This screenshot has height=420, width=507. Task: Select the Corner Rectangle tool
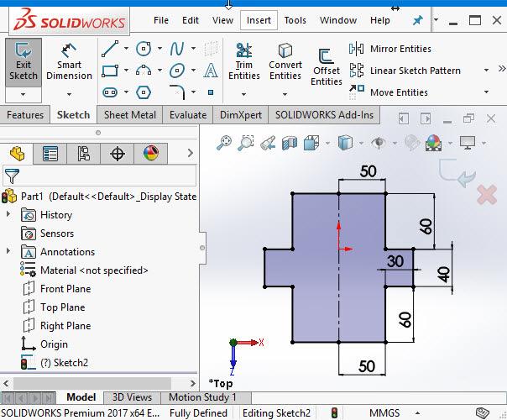[x=110, y=71]
